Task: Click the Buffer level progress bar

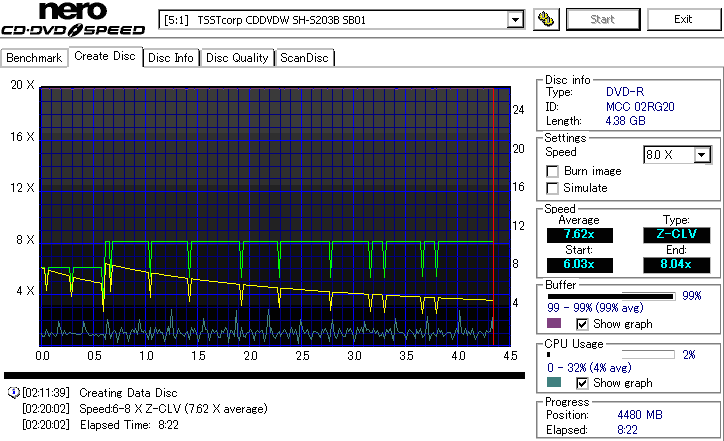Action: [610, 296]
